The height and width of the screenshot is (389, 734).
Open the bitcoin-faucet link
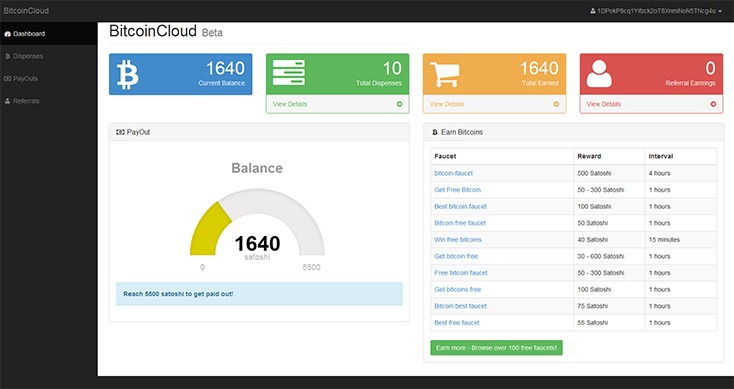tap(453, 173)
